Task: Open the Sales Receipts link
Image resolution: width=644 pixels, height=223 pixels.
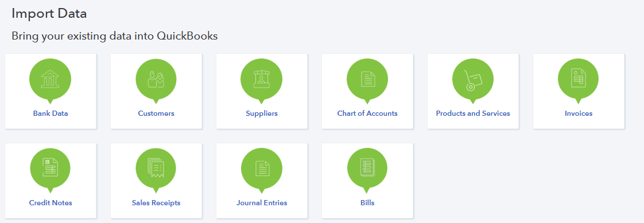Action: point(156,203)
